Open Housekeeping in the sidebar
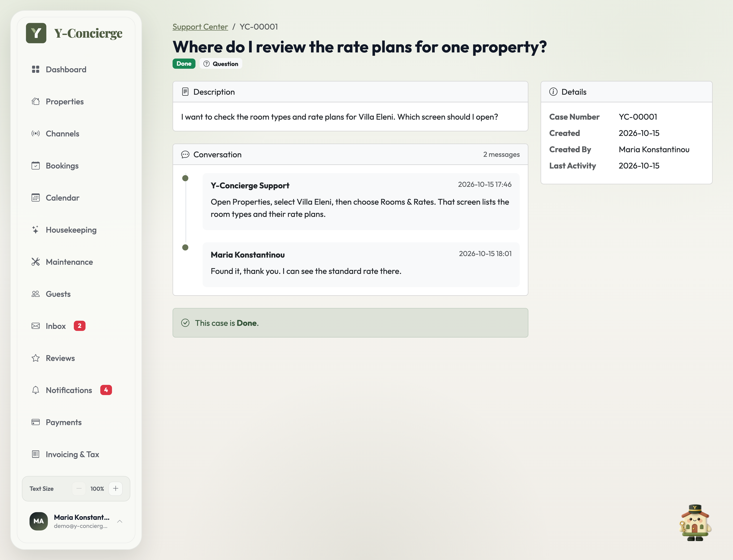733x560 pixels. (76, 230)
